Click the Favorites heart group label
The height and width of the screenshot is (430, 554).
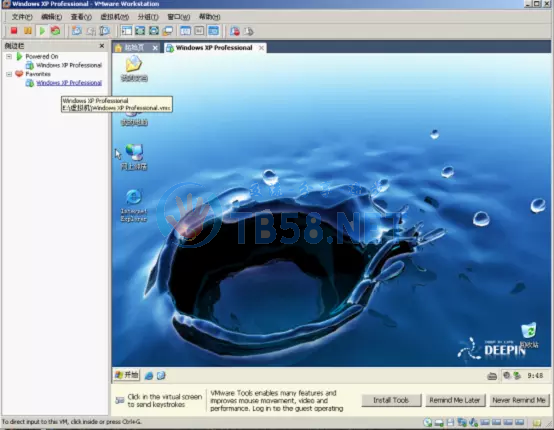point(38,74)
